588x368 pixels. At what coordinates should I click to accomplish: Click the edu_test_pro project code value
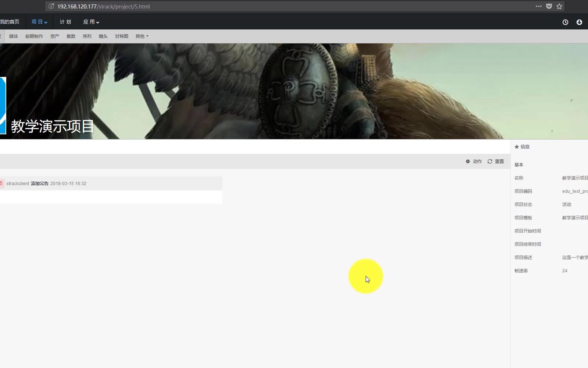[x=575, y=191]
